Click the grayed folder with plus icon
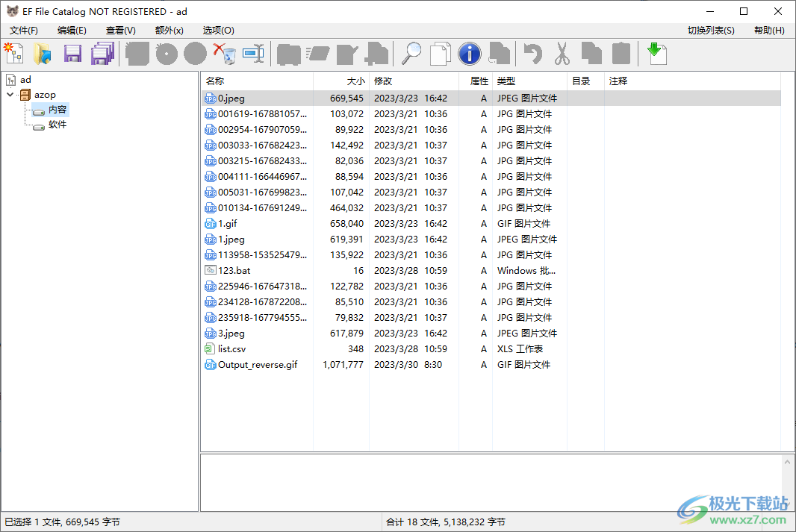Viewport: 796px width, 532px height. pyautogui.click(x=376, y=53)
